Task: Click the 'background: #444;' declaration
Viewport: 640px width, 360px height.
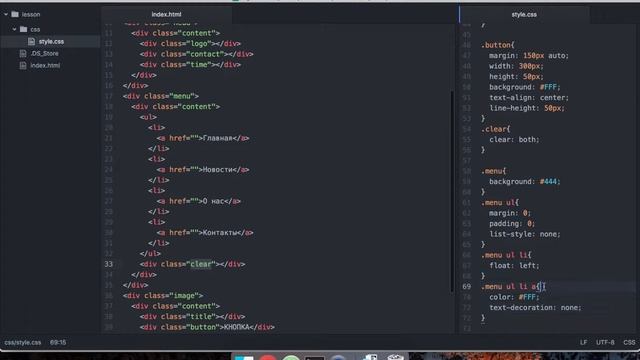Action: 525,182
